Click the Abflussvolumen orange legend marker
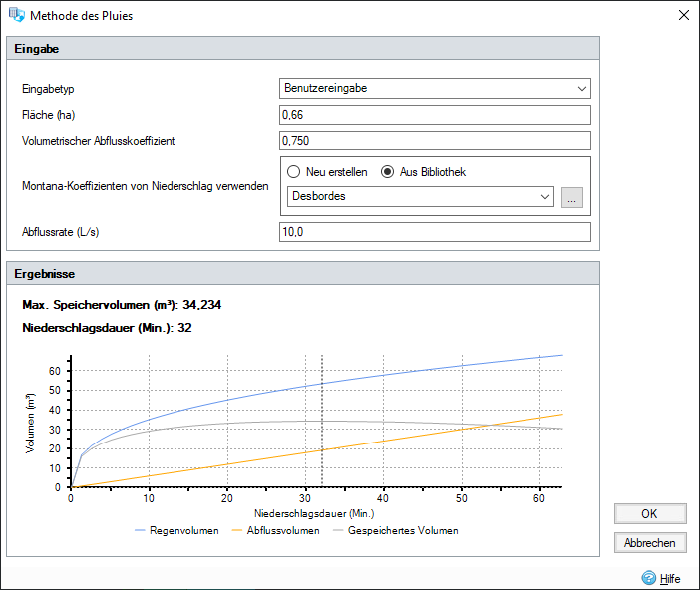Viewport: 700px width, 590px height. pyautogui.click(x=237, y=530)
